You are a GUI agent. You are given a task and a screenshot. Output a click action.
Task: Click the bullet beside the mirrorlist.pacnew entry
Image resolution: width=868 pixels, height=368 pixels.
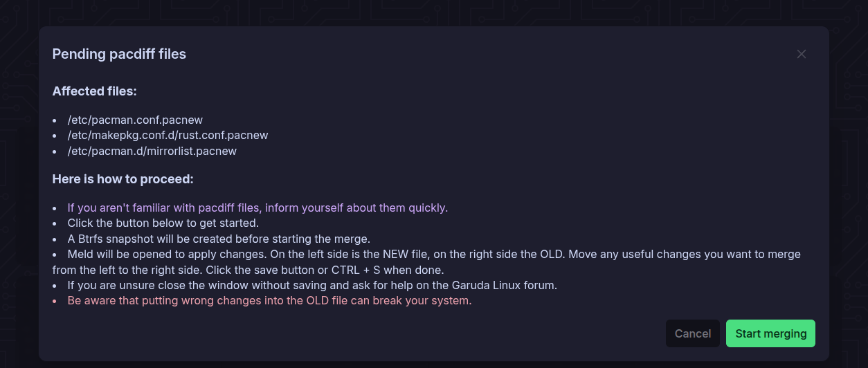point(55,151)
